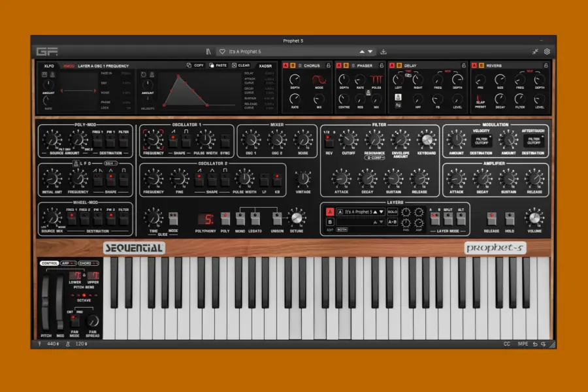Click the Chorus mode sine-wave icon
This screenshot has height=392, width=588.
[319, 79]
